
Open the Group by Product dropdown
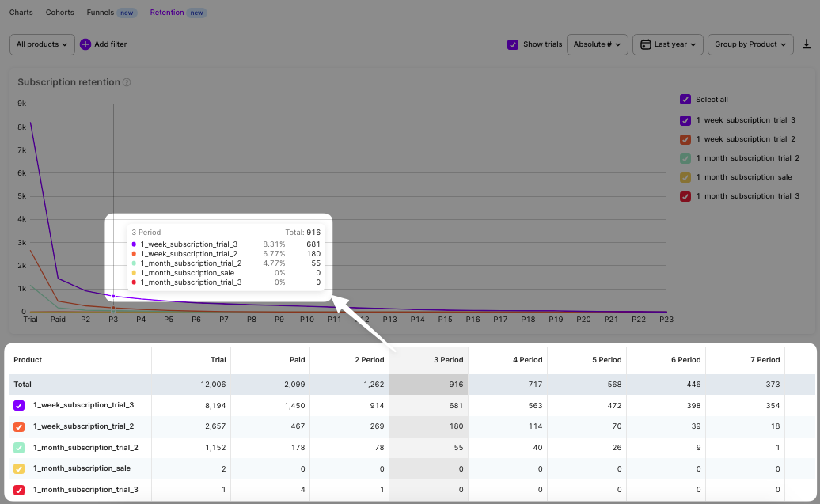750,44
